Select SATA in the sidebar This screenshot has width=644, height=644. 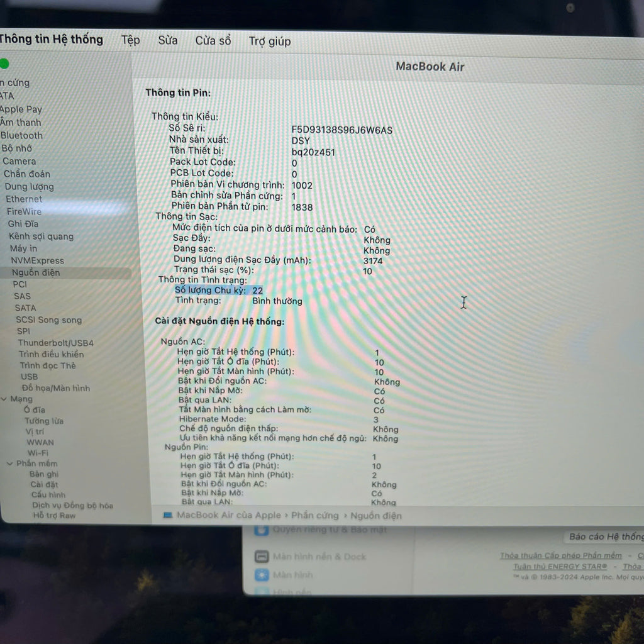click(x=25, y=308)
